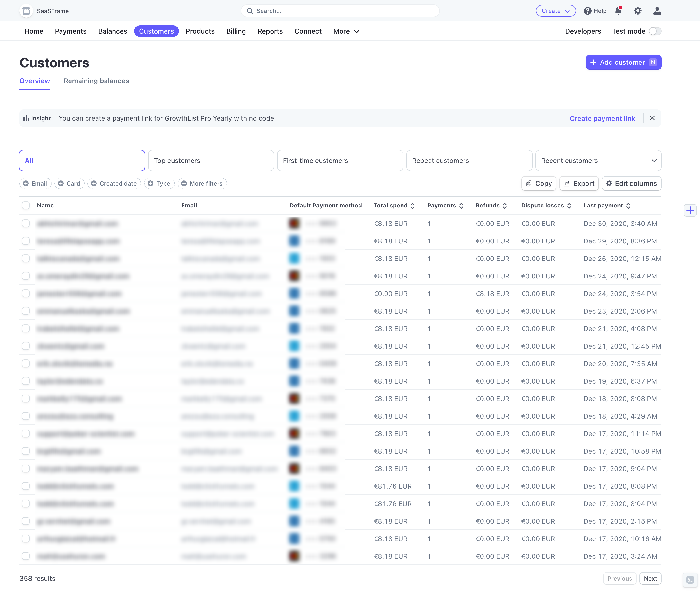This screenshot has width=700, height=592.
Task: Tick checkbox for Dec 24, 2020, 3:54 PM row
Action: click(26, 294)
